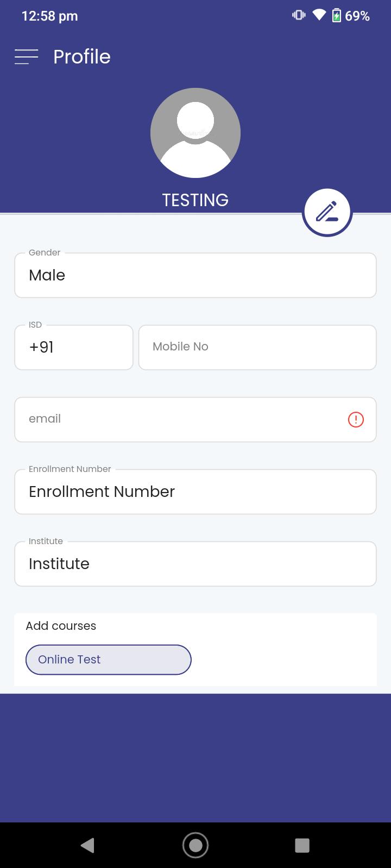Tap the profile avatar picture
The image size is (391, 868).
pos(195,133)
